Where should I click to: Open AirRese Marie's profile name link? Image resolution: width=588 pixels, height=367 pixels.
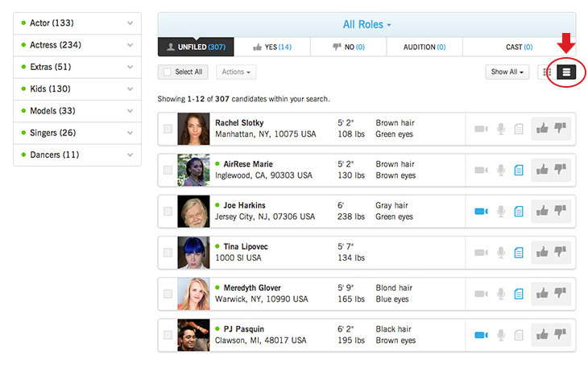[248, 164]
